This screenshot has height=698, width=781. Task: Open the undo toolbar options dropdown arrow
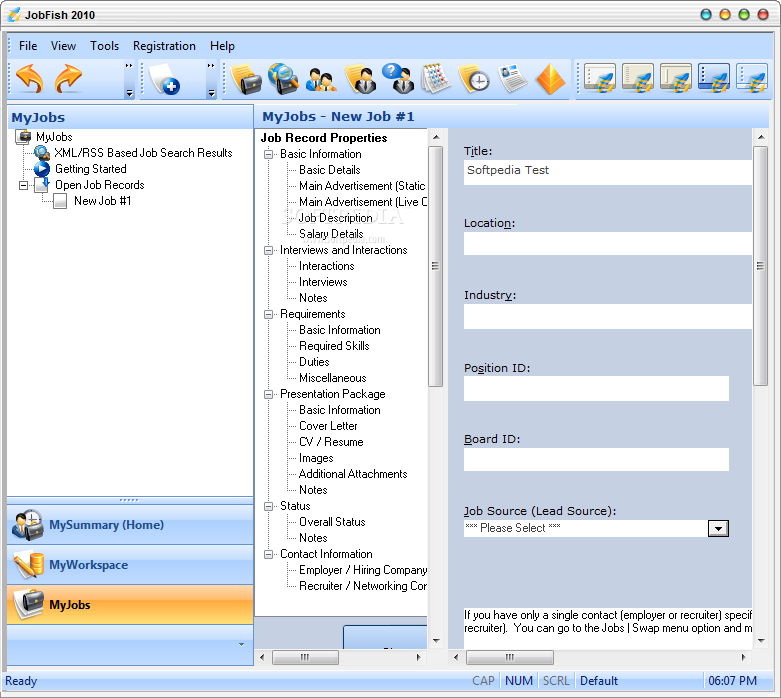pyautogui.click(x=130, y=93)
